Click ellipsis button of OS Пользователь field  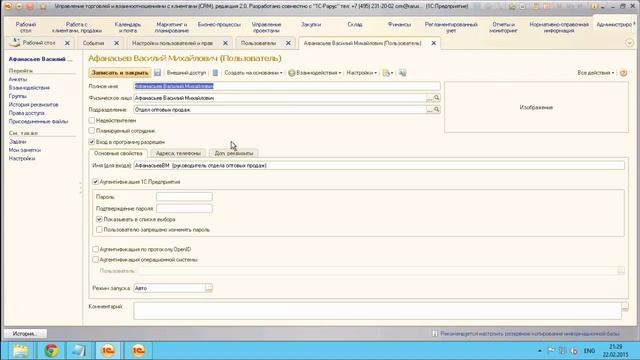pos(621,271)
